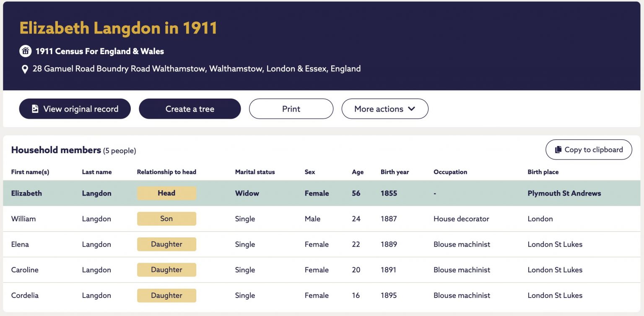This screenshot has height=316, width=644.
Task: Print this census record
Action: (291, 109)
